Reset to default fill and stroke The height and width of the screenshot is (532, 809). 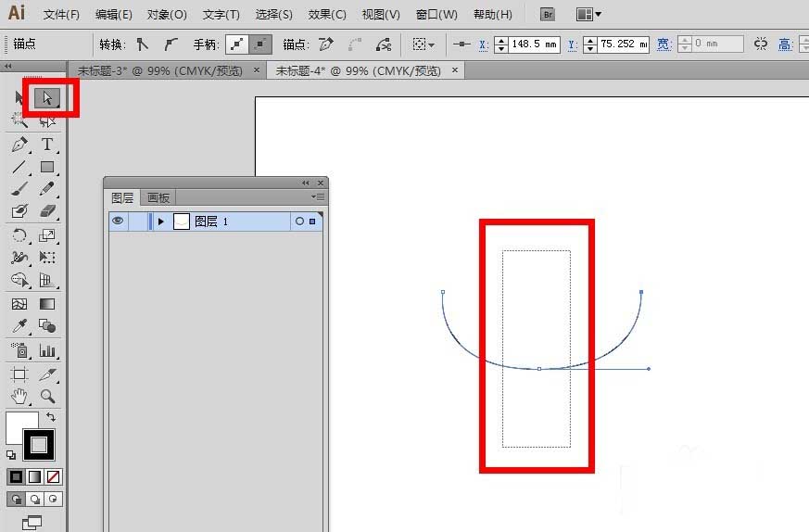click(x=11, y=454)
